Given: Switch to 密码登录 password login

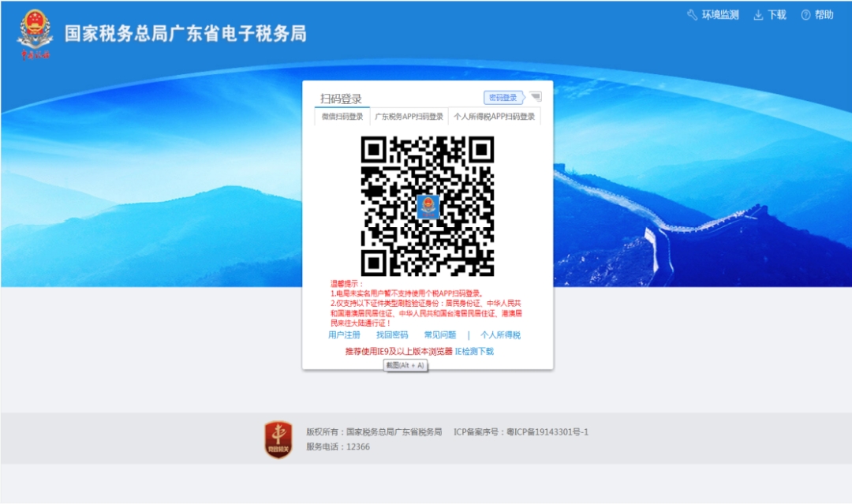Looking at the screenshot, I should pyautogui.click(x=503, y=98).
